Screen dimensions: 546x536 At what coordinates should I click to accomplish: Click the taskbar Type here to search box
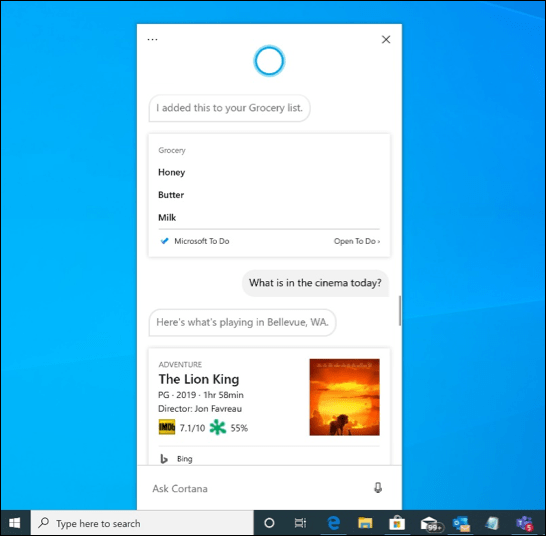[142, 523]
